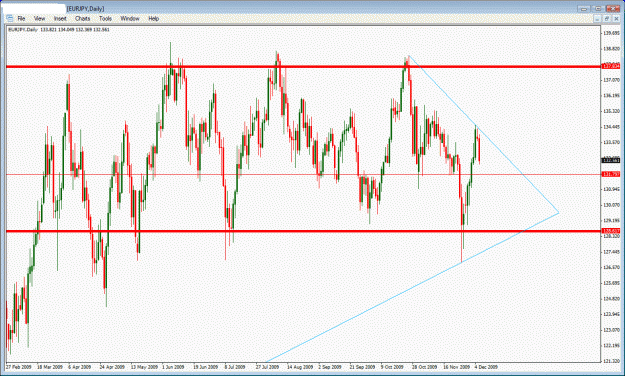The image size is (625, 376).
Task: Click the 124.820 price axis label
Action: (x=612, y=299)
